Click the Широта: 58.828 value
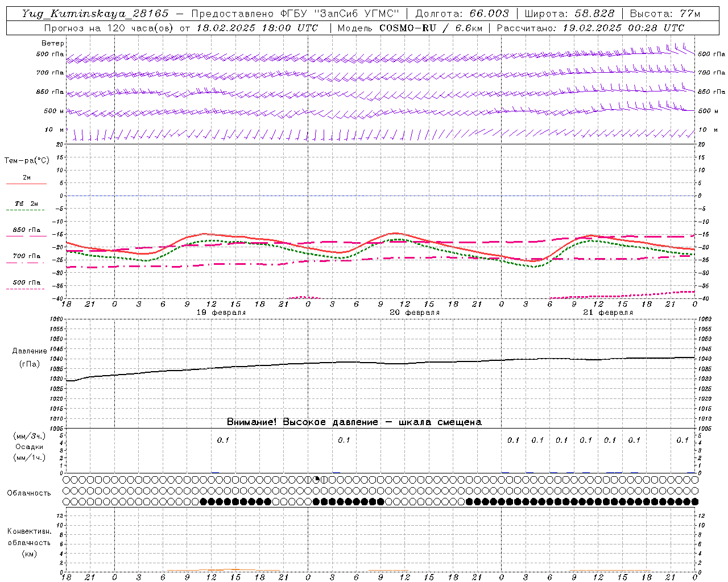The width and height of the screenshot is (728, 582). [x=569, y=14]
